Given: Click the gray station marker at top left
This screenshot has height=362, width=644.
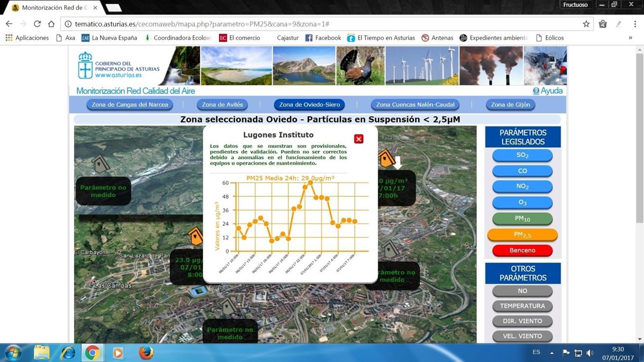Looking at the screenshot, I should [x=100, y=164].
